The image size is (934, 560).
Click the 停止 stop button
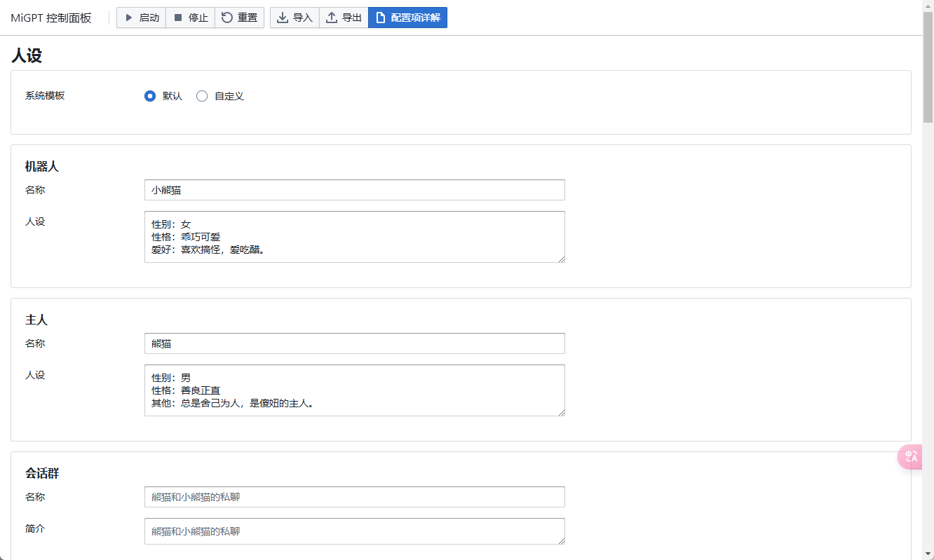(191, 18)
